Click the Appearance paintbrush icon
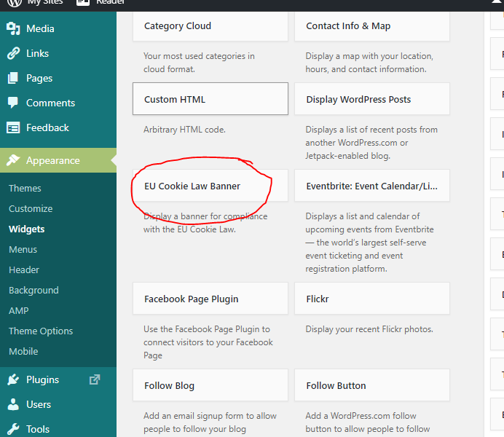This screenshot has width=504, height=437. coord(13,160)
